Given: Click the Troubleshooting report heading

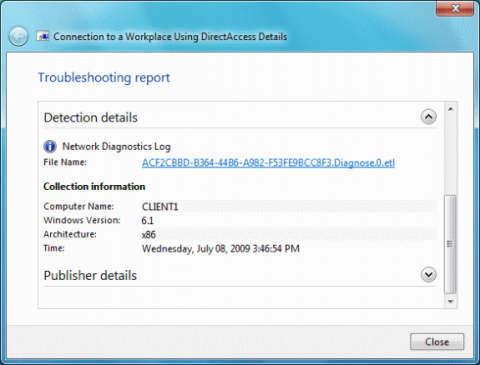Looking at the screenshot, I should click(x=104, y=78).
